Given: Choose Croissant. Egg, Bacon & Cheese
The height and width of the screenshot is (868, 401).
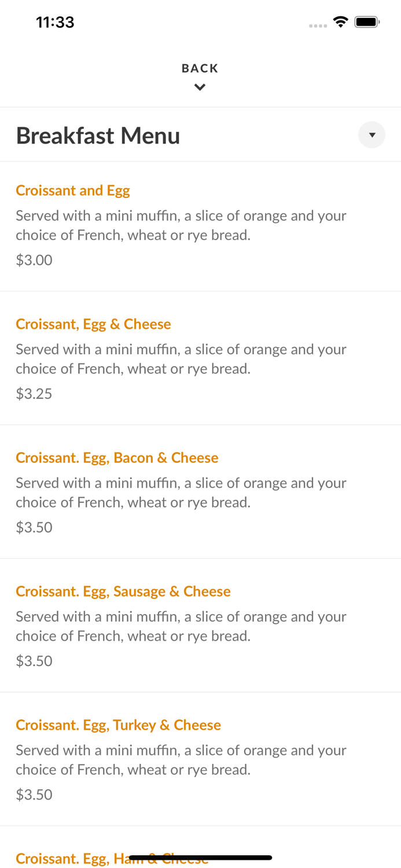Looking at the screenshot, I should coord(117,458).
